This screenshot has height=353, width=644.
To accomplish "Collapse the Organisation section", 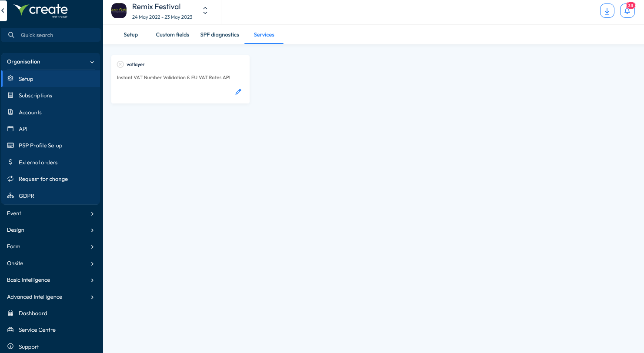I will (50, 62).
